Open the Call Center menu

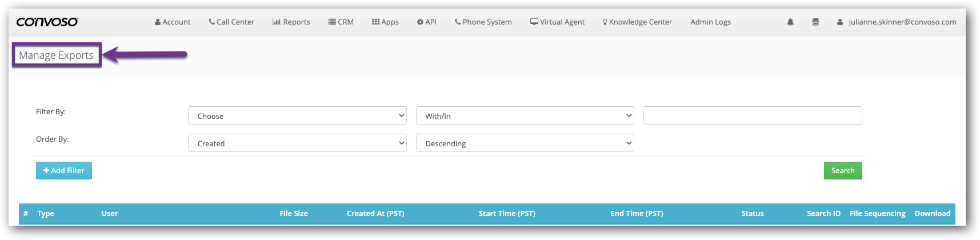coord(231,22)
